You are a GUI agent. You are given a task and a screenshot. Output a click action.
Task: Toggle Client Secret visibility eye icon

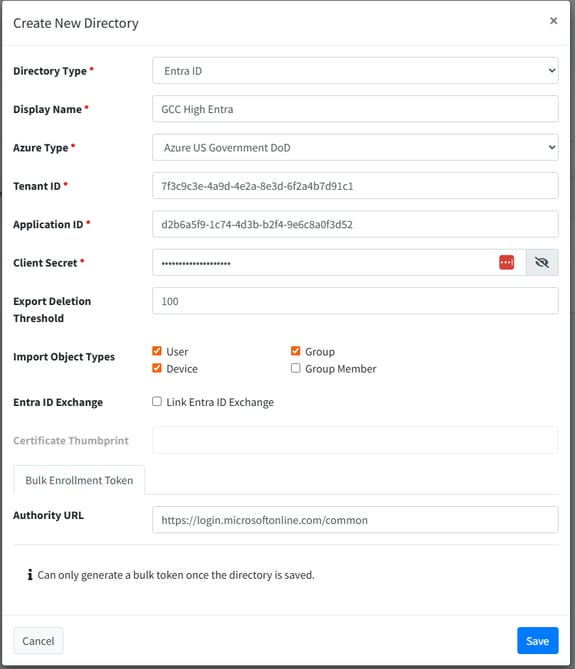pyautogui.click(x=542, y=262)
